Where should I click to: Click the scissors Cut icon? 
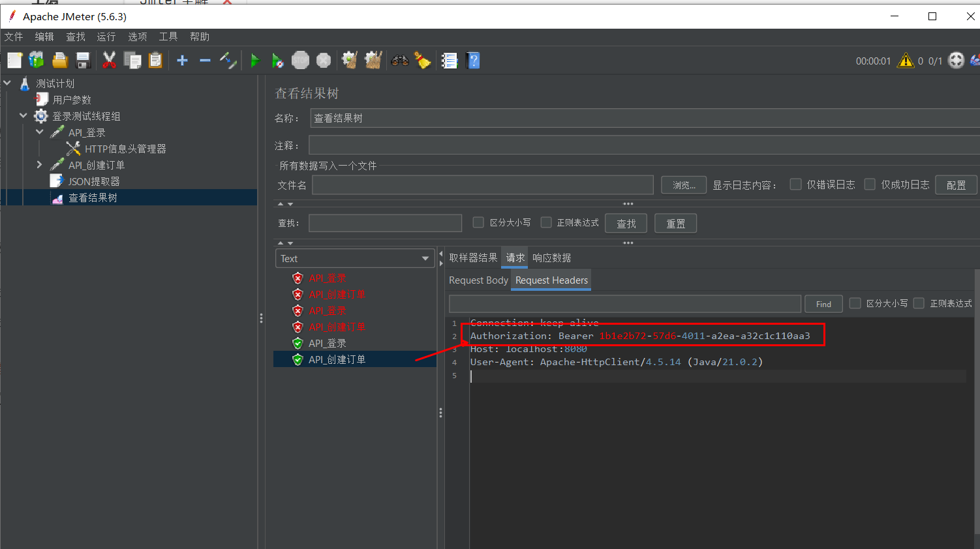[109, 61]
